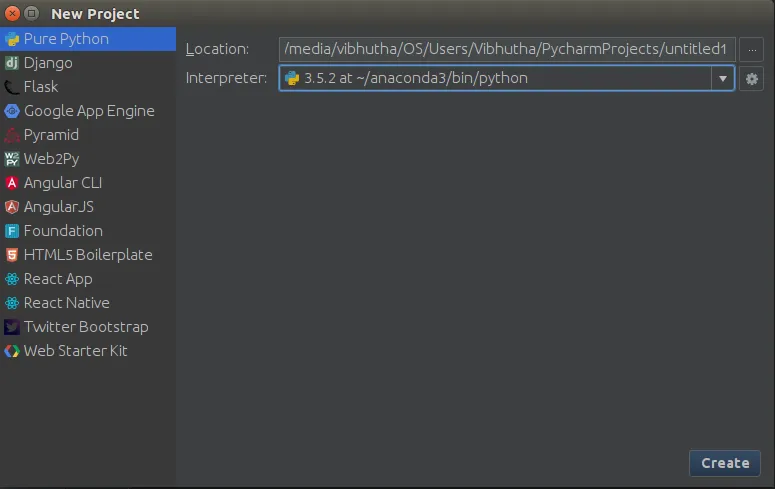Choose AngularJS project type
Screen dimensions: 775x489
point(88,207)
